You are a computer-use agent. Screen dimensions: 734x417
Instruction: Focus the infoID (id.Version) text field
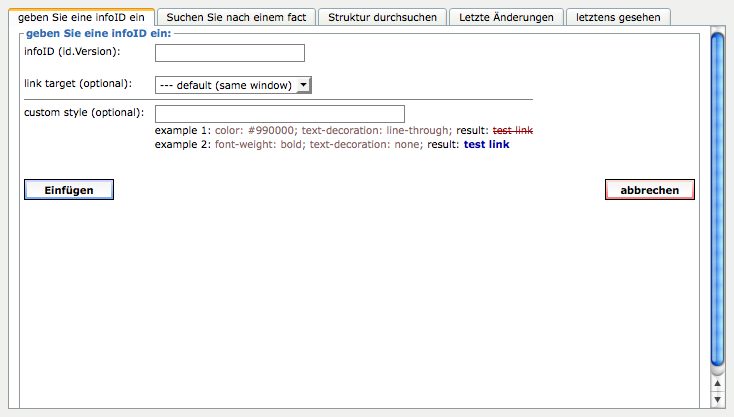point(229,53)
